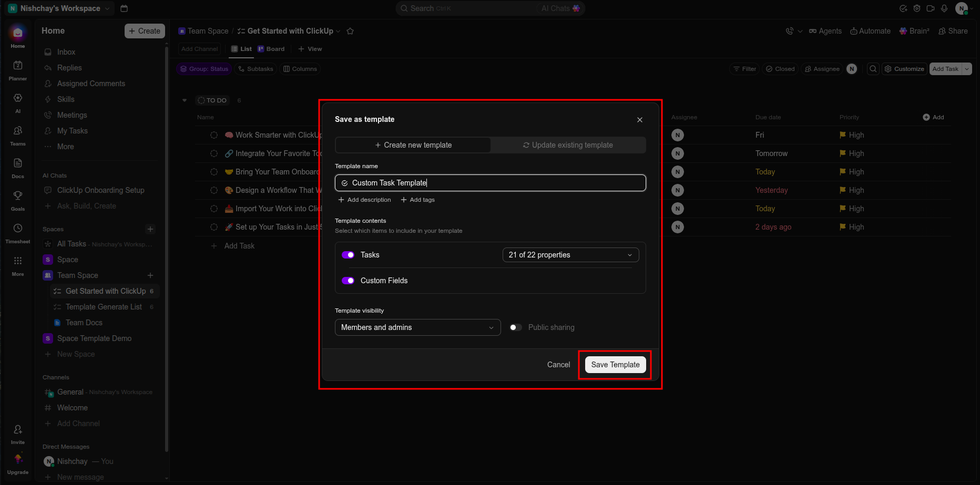This screenshot has height=485, width=980.
Task: Toggle the Custom Fields switch
Action: (x=348, y=281)
